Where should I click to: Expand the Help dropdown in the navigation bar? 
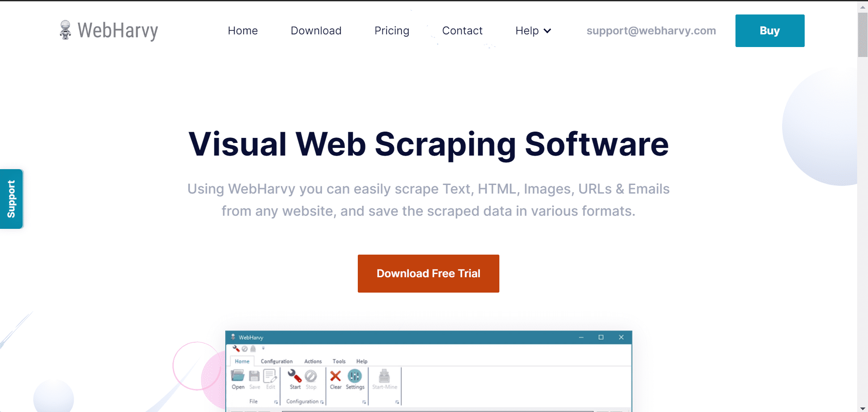533,31
